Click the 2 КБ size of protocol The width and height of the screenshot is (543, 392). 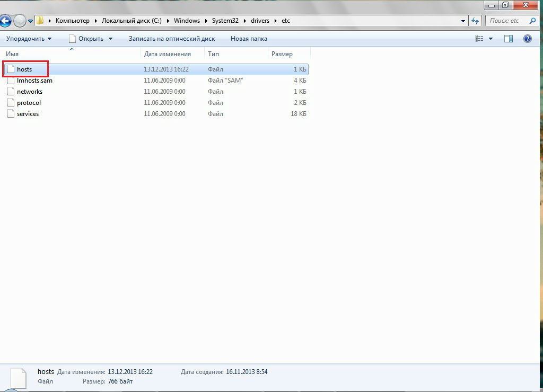point(300,103)
